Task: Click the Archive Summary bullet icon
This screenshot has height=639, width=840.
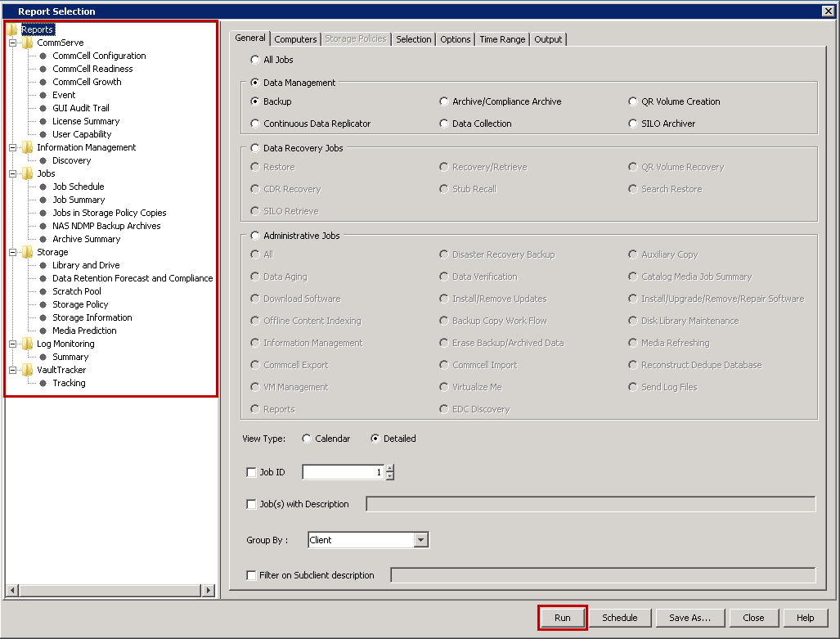Action: click(x=43, y=239)
